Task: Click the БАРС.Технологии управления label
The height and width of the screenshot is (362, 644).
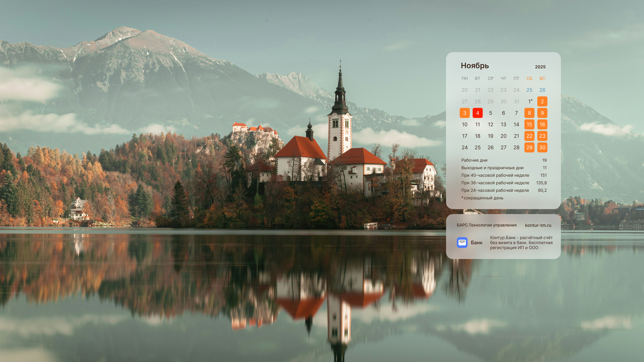Action: (x=486, y=225)
